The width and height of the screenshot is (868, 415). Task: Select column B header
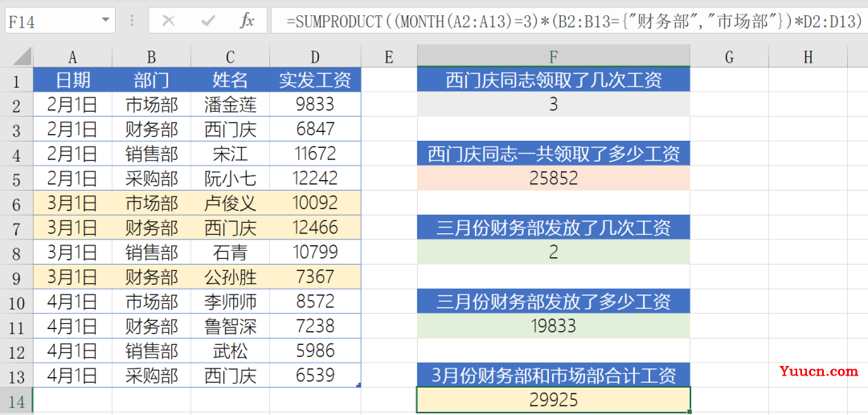(151, 56)
